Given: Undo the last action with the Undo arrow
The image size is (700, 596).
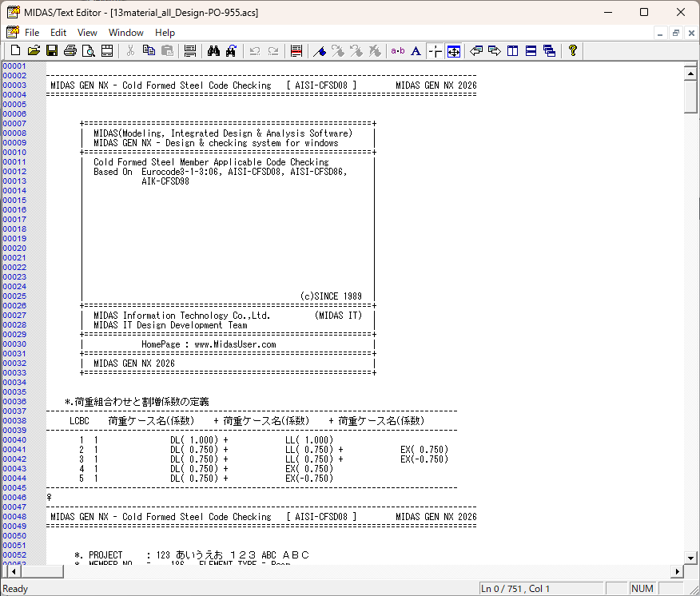Looking at the screenshot, I should tap(255, 51).
